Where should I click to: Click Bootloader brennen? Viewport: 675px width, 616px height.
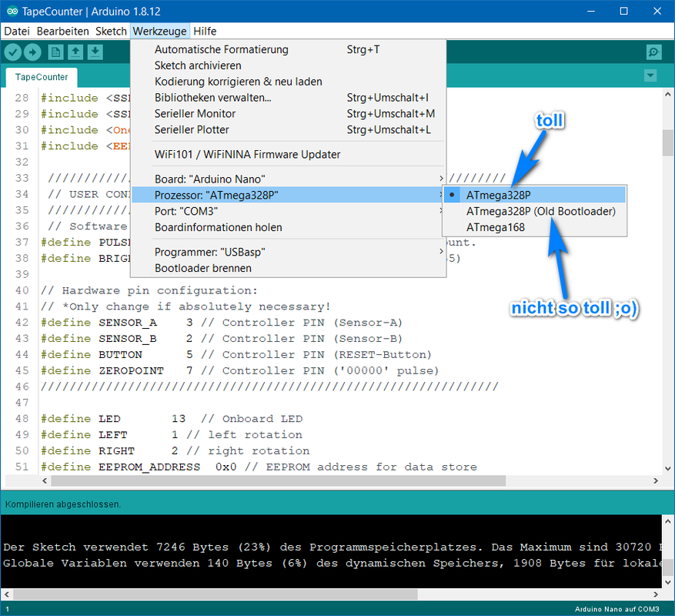click(x=288, y=268)
